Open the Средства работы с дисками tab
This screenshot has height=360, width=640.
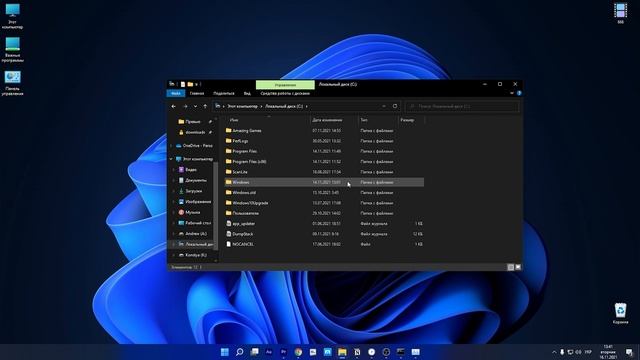pos(285,93)
